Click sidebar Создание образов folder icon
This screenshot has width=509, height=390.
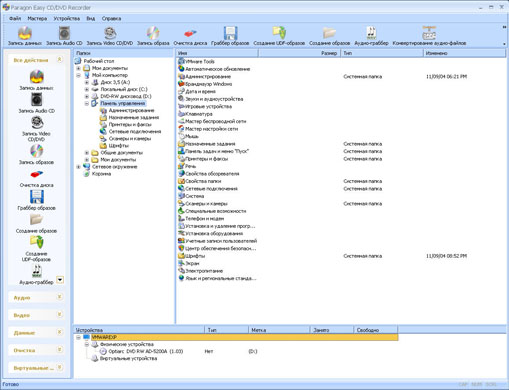36,223
